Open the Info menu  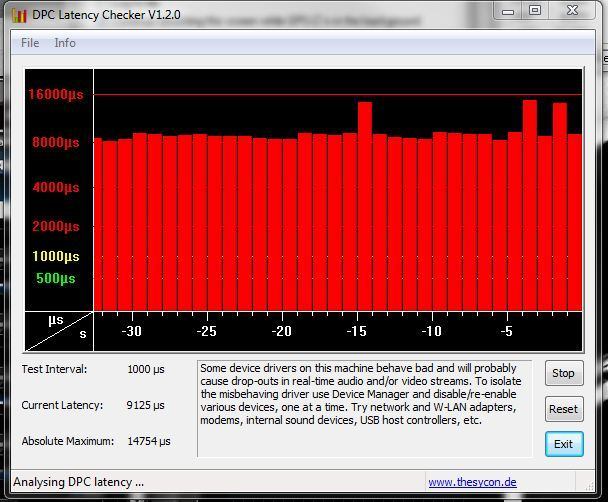65,43
